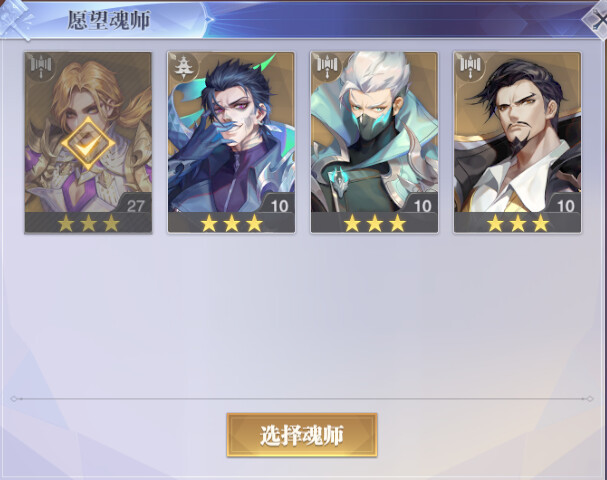Select the blonde-haired soul master card
This screenshot has height=480, width=607.
coord(88,143)
